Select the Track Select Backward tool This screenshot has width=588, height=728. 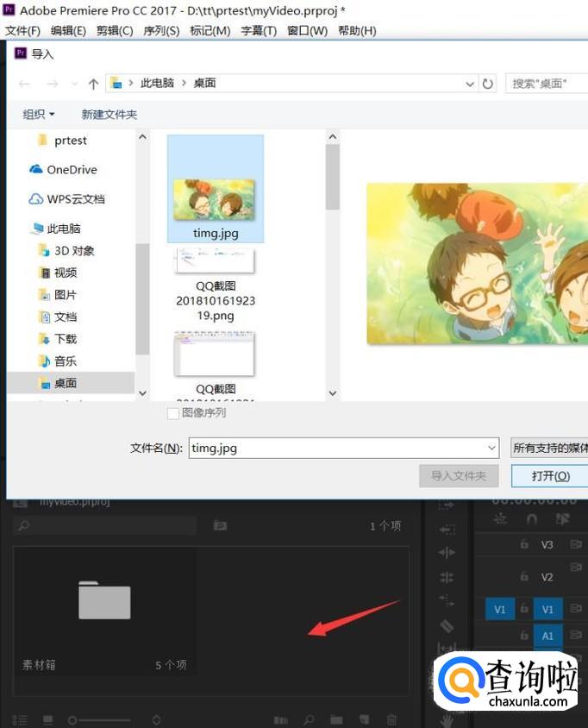click(447, 530)
